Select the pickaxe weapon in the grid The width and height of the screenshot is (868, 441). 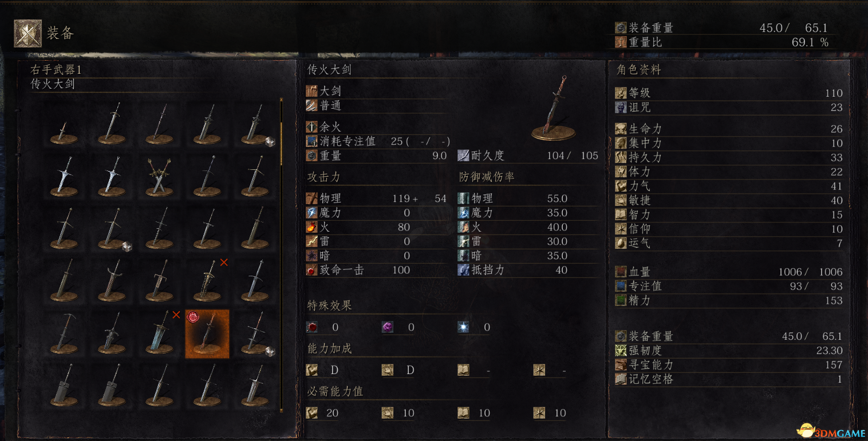[64, 333]
